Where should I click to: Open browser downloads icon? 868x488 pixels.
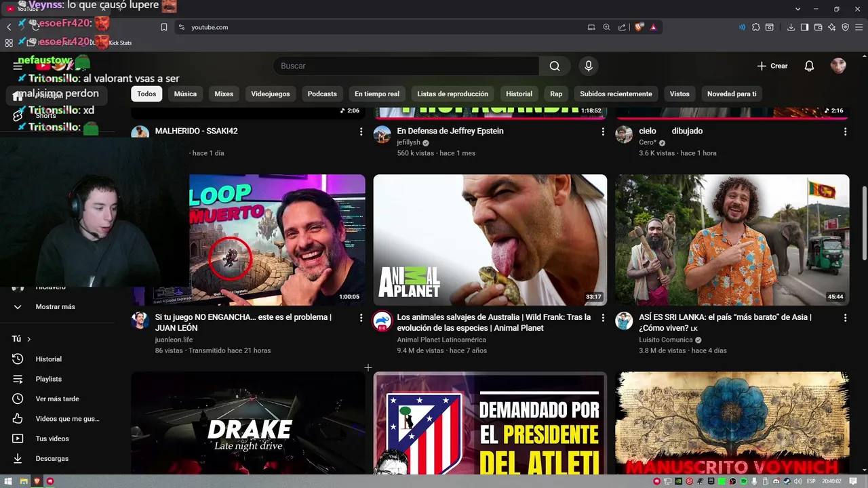[x=791, y=27]
